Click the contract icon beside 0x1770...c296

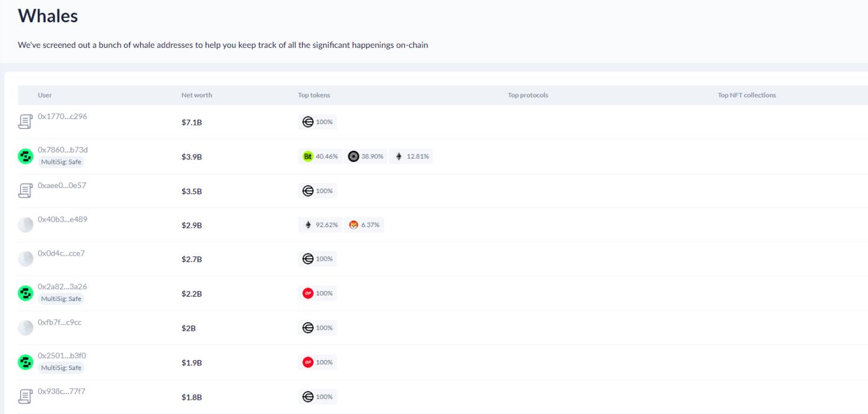click(x=25, y=122)
